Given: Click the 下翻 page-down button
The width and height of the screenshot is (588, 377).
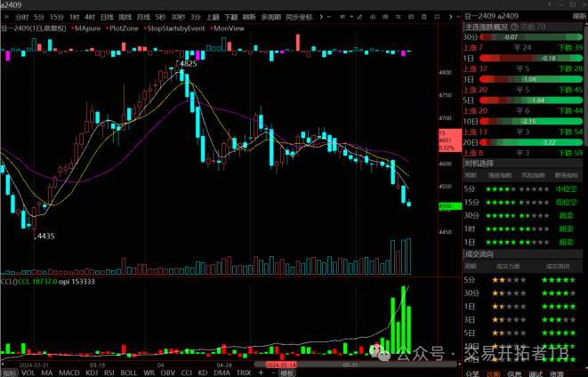Looking at the screenshot, I should point(231,17).
